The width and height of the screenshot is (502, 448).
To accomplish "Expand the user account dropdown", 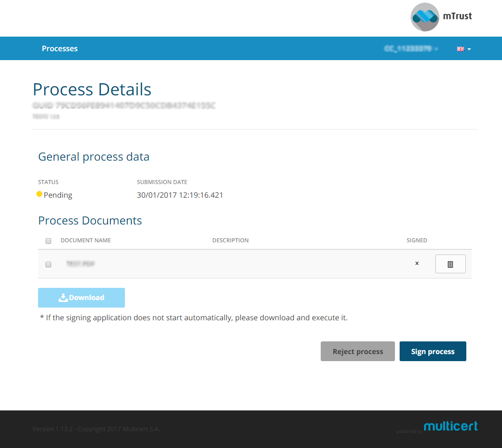I will pyautogui.click(x=411, y=49).
